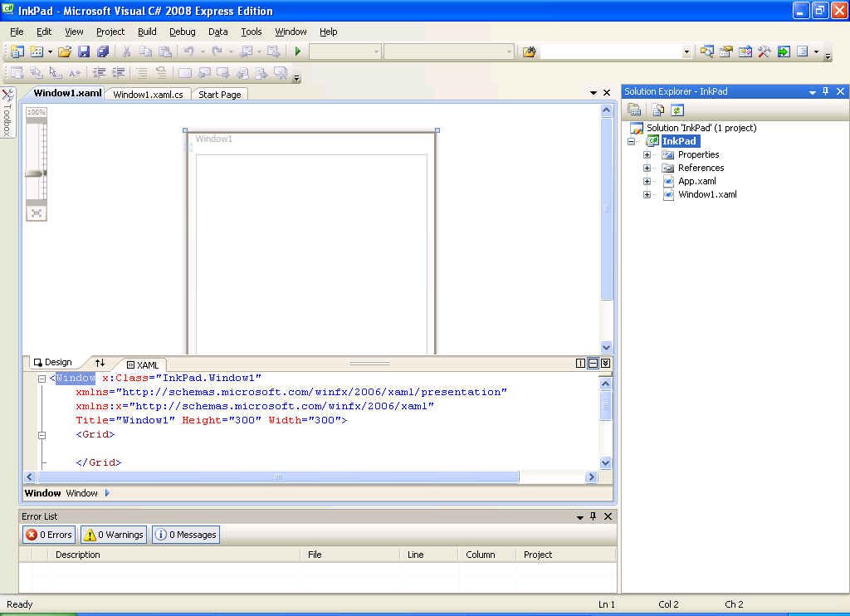Click Refresh icon in Solution Explorer

(677, 110)
